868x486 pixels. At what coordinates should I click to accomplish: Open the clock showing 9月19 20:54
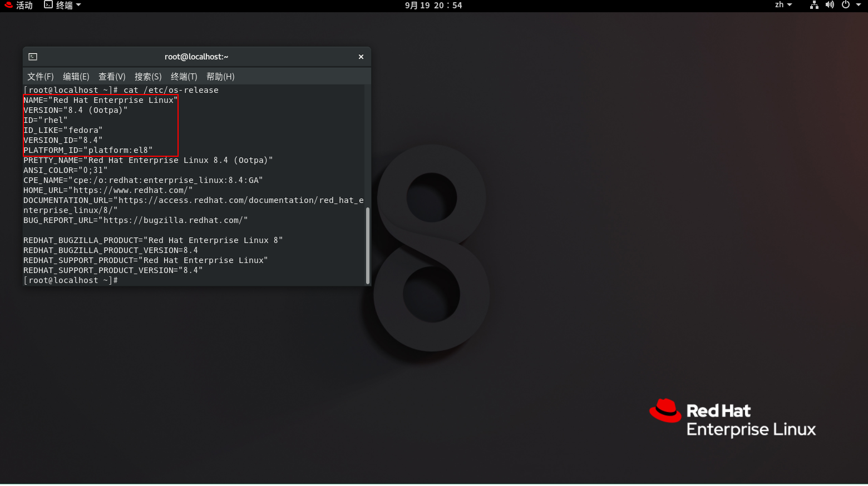(433, 5)
